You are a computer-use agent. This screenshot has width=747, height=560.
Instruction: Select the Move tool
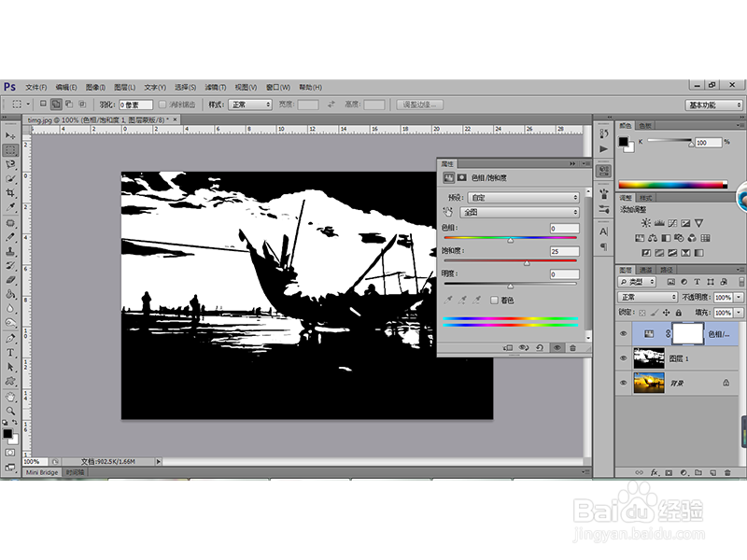click(x=10, y=135)
